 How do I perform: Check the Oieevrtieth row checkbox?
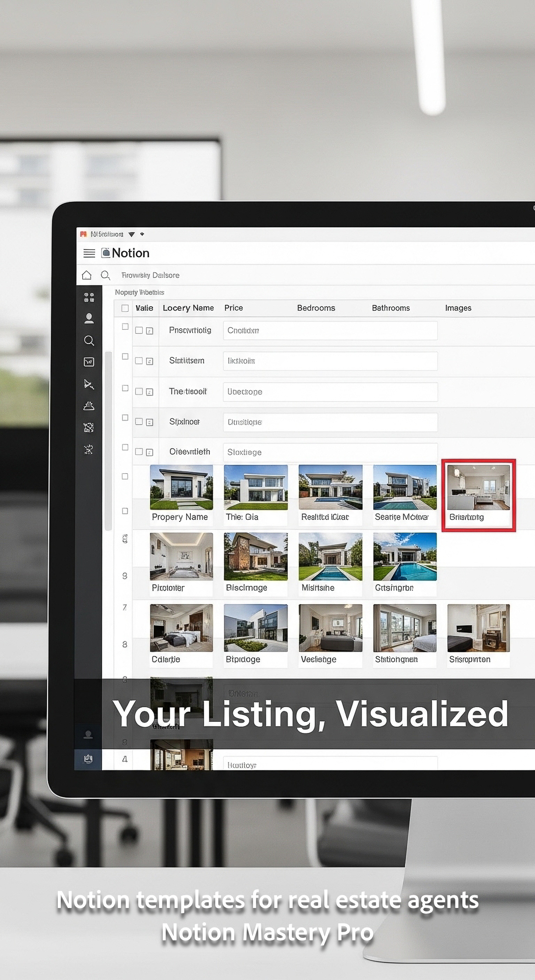point(139,452)
